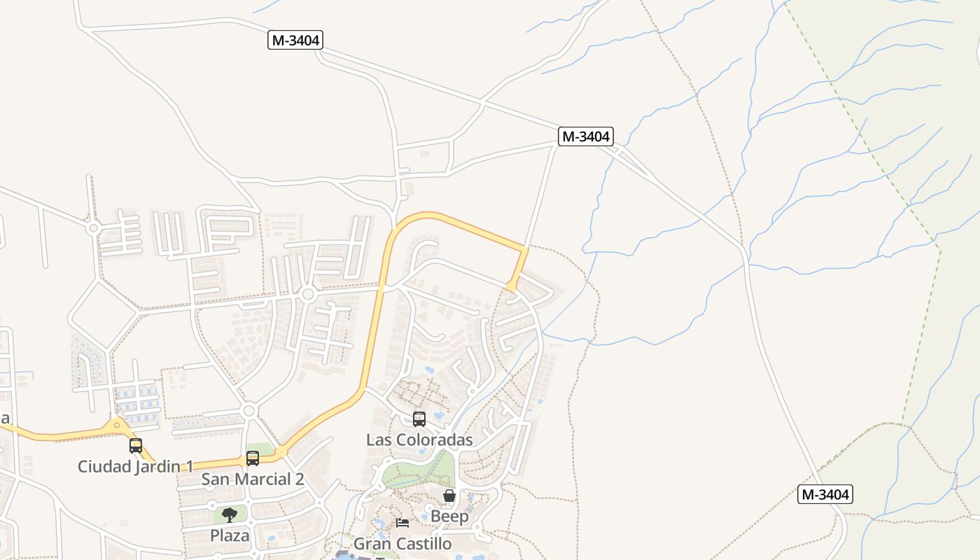Screen dimensions: 980x560
Task: Click the Gran Castillo hotel name
Action: click(402, 543)
